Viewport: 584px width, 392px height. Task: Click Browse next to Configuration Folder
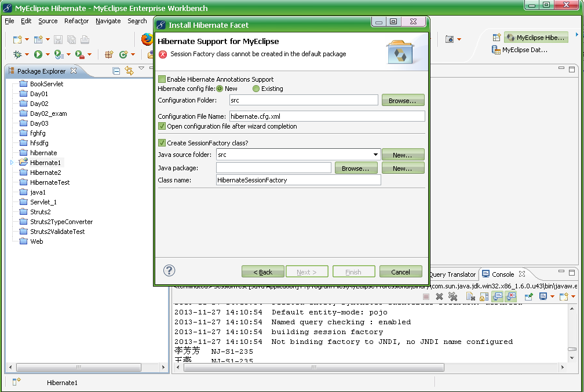pyautogui.click(x=403, y=101)
